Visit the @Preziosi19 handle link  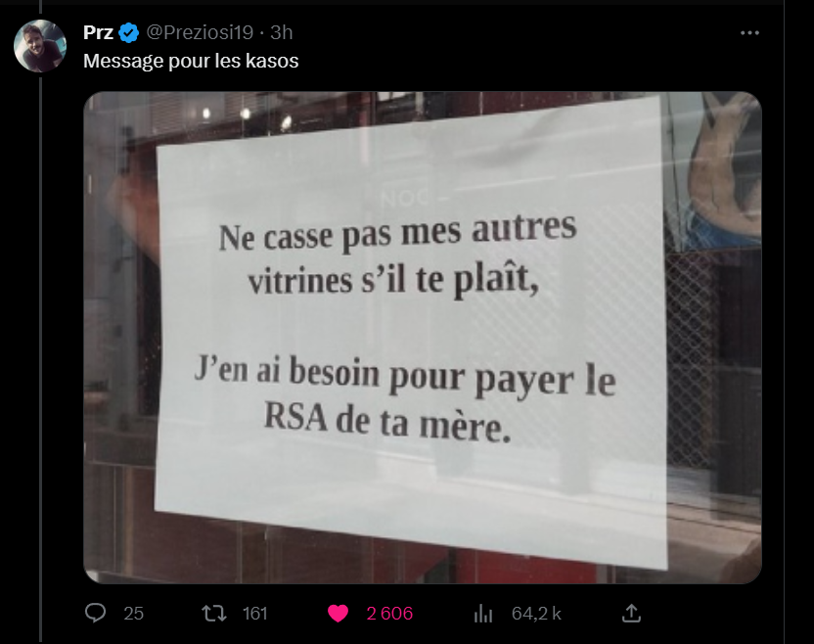200,32
